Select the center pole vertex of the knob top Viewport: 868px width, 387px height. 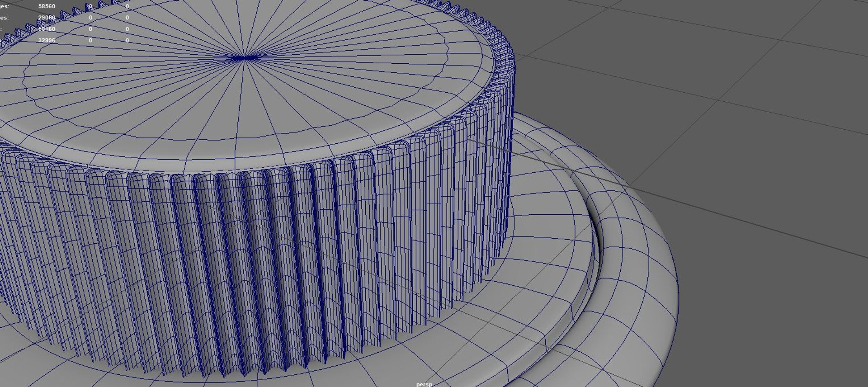(x=245, y=58)
